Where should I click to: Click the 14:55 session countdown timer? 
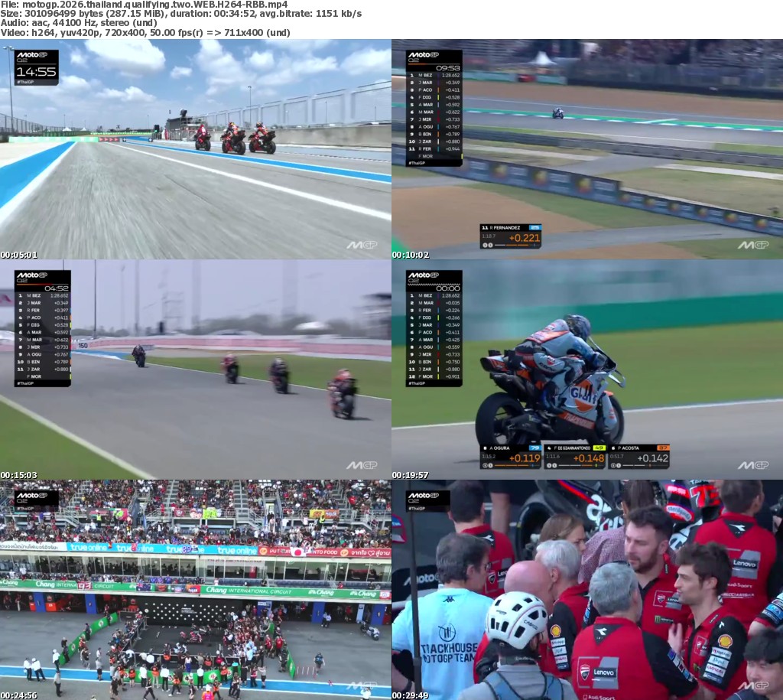[36, 73]
